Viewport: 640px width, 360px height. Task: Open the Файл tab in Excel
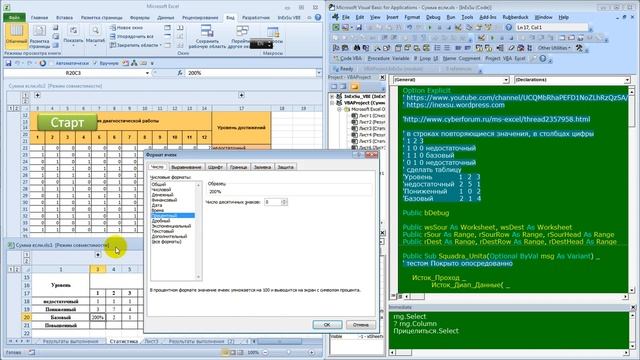(15, 18)
